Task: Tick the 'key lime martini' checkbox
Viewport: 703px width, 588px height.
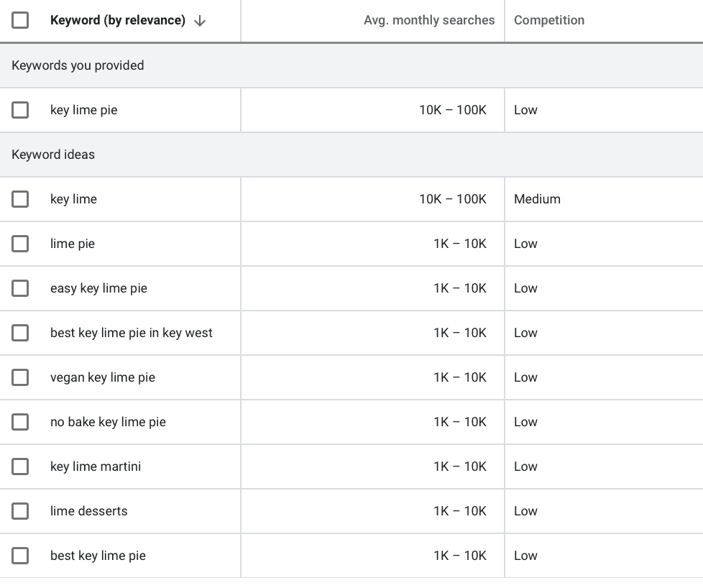Action: pos(20,467)
